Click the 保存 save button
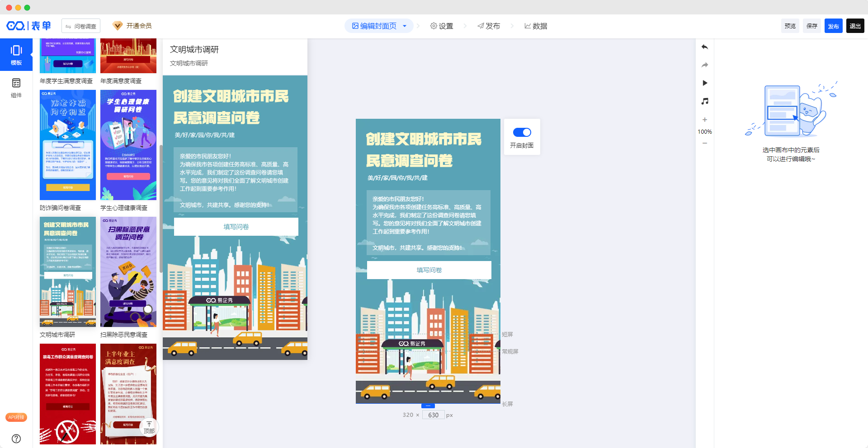 pos(811,26)
